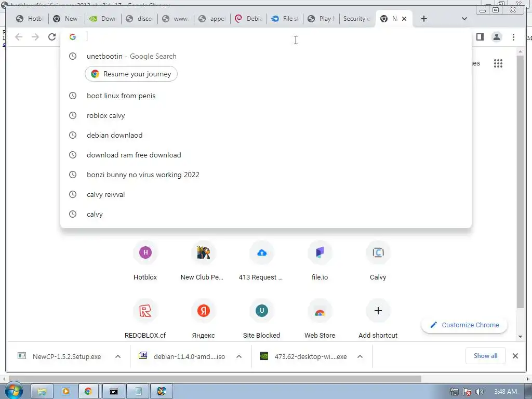532x399 pixels.
Task: Open the Windows Start orb
Action: pos(13,391)
